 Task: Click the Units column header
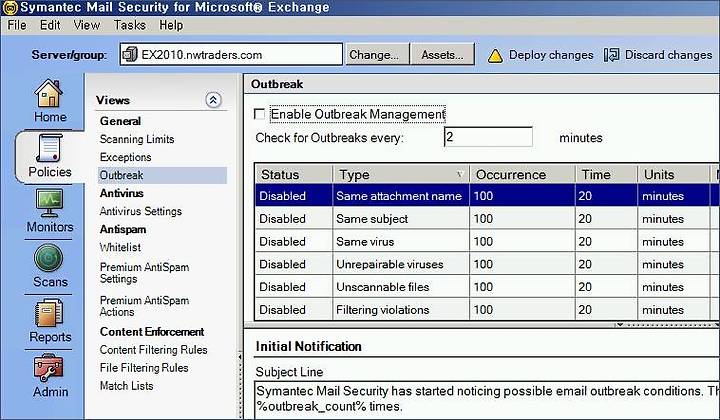tap(673, 174)
